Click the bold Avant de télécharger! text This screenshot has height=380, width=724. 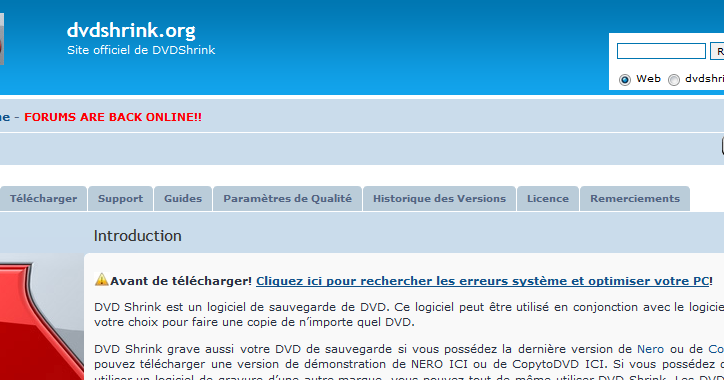pos(181,281)
